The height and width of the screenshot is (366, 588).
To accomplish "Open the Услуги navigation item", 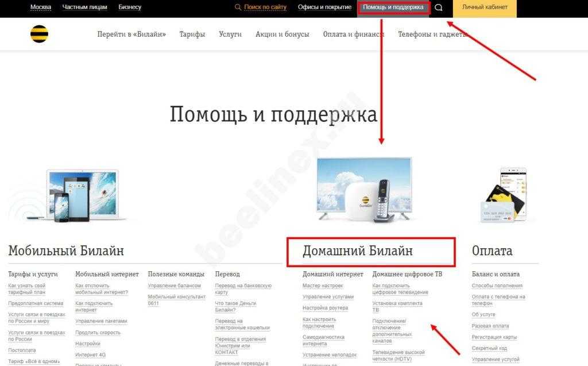I will (x=230, y=34).
